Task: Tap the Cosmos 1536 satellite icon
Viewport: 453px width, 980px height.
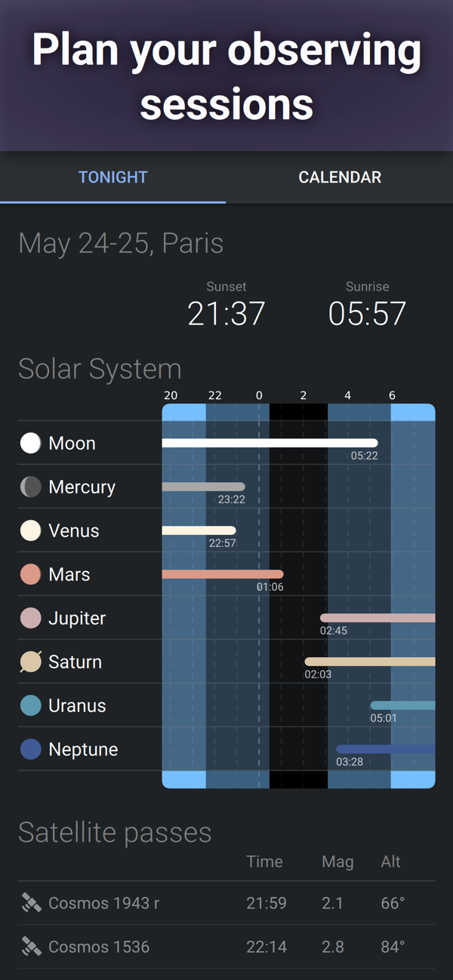Action: click(31, 947)
